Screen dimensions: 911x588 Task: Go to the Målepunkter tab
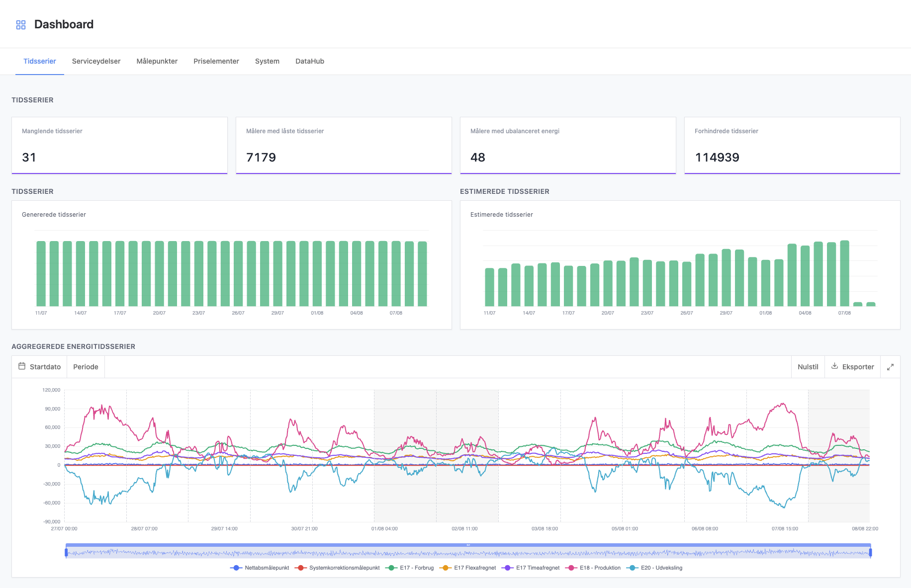coord(157,61)
